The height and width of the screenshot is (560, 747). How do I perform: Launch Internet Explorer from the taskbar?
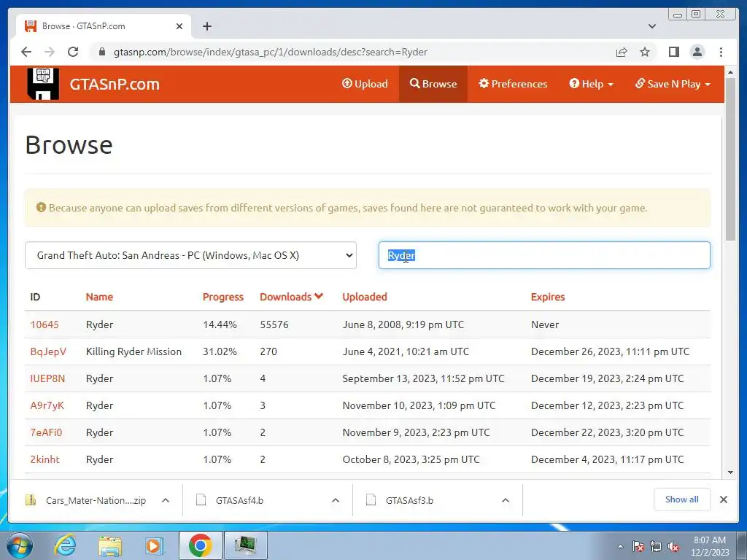tap(64, 545)
